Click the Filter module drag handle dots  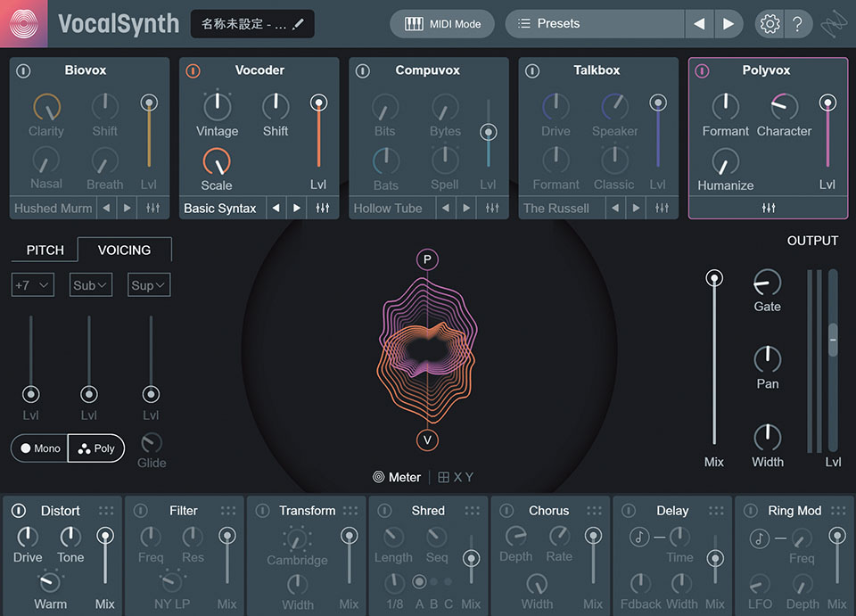228,511
